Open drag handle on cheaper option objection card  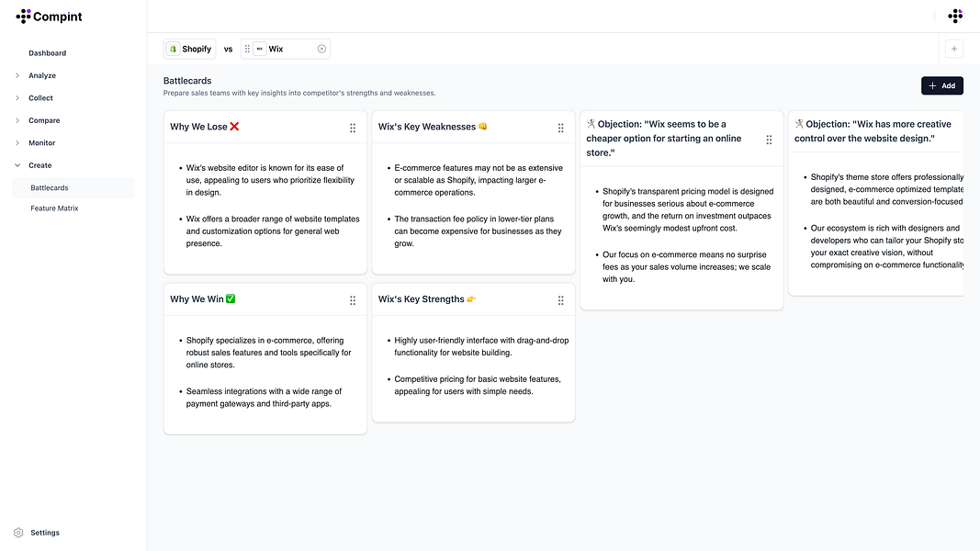pyautogui.click(x=769, y=140)
